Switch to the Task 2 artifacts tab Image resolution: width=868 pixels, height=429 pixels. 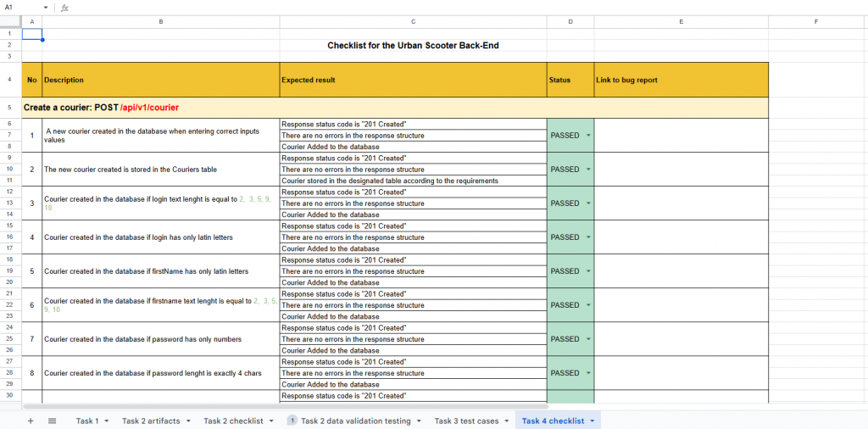click(151, 421)
